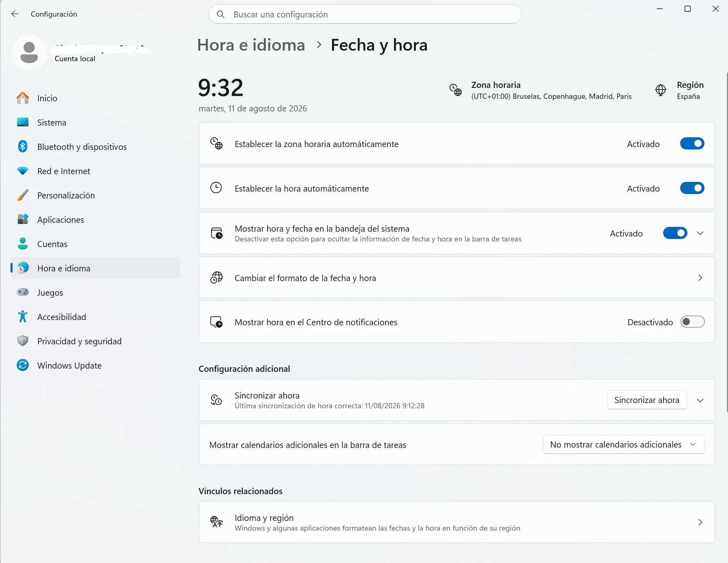Click the Juegos gamepad icon
Image resolution: width=728 pixels, height=563 pixels.
(x=23, y=292)
